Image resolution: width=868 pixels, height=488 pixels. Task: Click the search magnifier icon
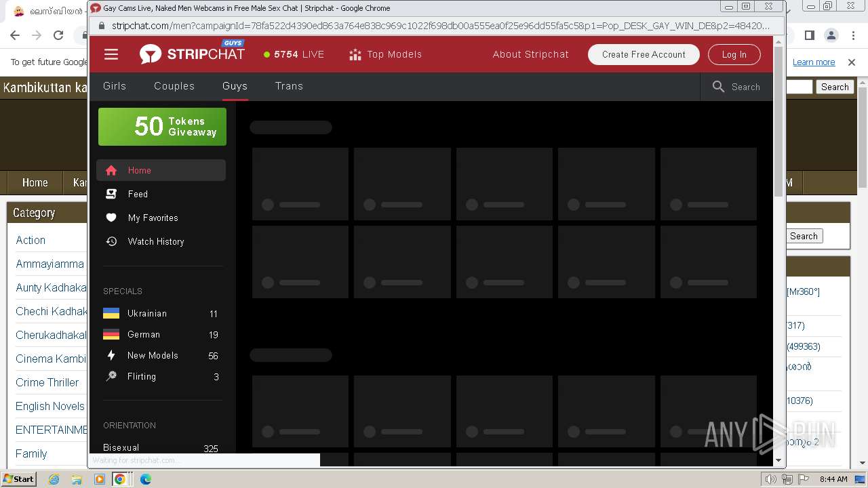point(718,87)
